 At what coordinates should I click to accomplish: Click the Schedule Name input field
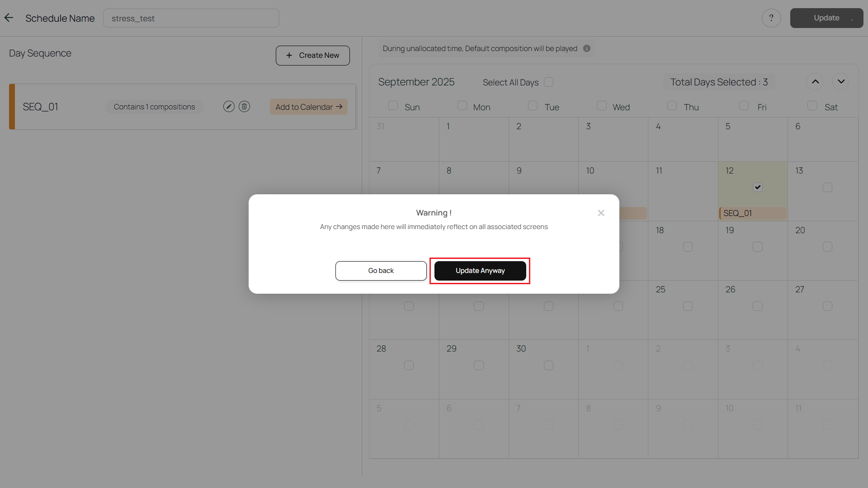[191, 19]
